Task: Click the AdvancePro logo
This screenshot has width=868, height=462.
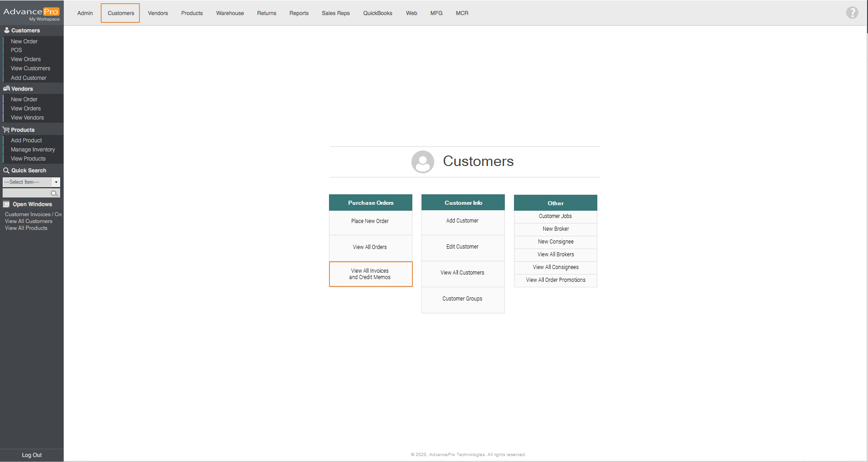Action: [31, 12]
